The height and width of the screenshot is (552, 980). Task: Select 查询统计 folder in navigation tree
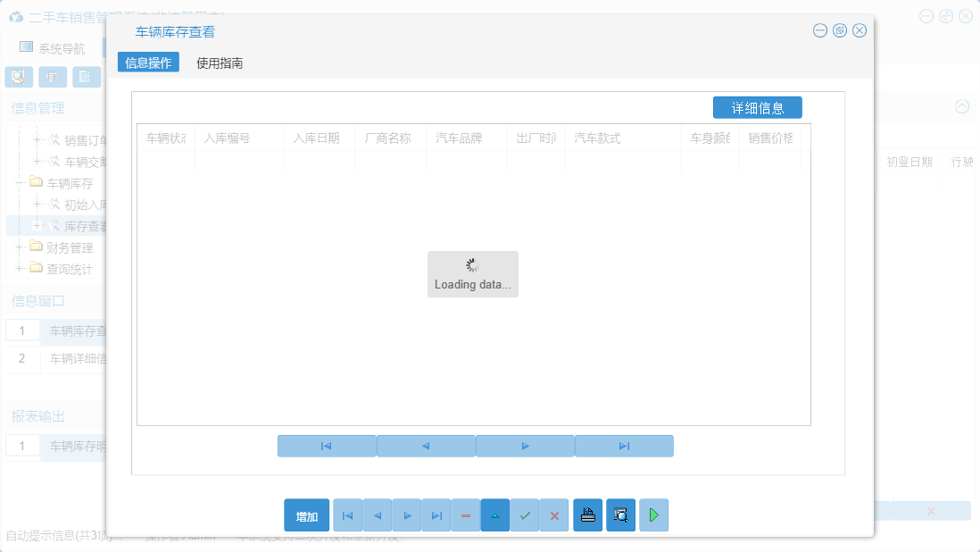click(x=70, y=269)
